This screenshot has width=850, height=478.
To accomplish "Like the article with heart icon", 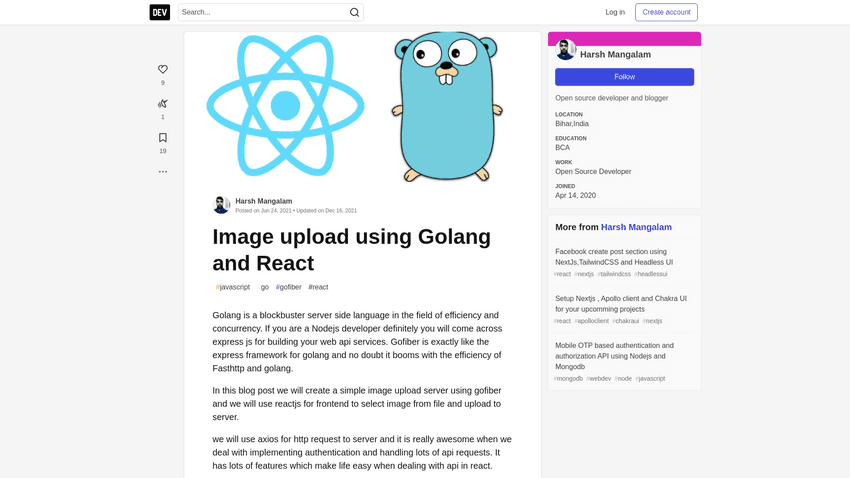I will [x=163, y=69].
